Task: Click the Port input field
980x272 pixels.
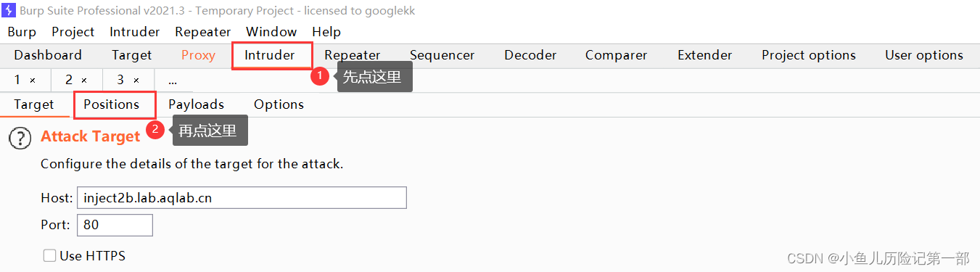Action: click(115, 225)
